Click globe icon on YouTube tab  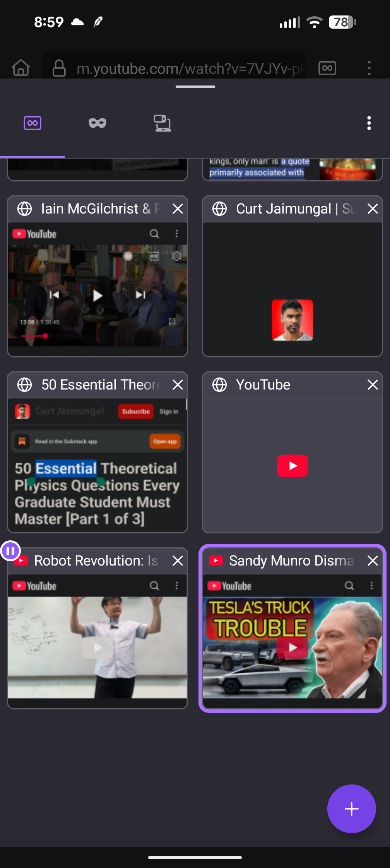pyautogui.click(x=220, y=385)
